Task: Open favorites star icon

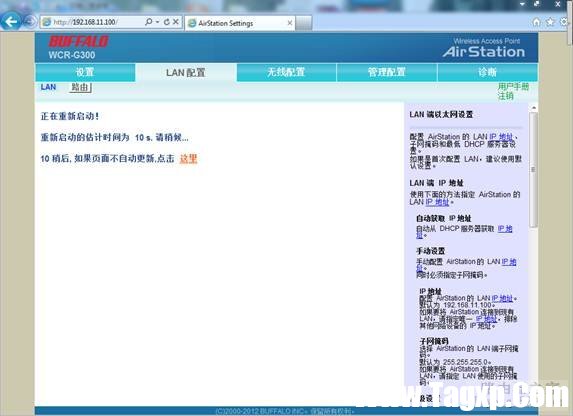Action: coord(550,22)
